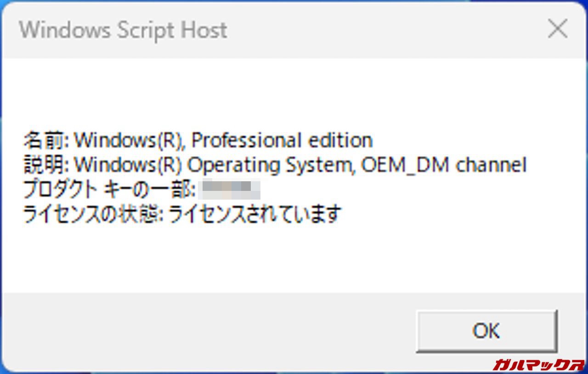Close the Windows Script Host dialog
The image size is (588, 374).
pyautogui.click(x=558, y=30)
